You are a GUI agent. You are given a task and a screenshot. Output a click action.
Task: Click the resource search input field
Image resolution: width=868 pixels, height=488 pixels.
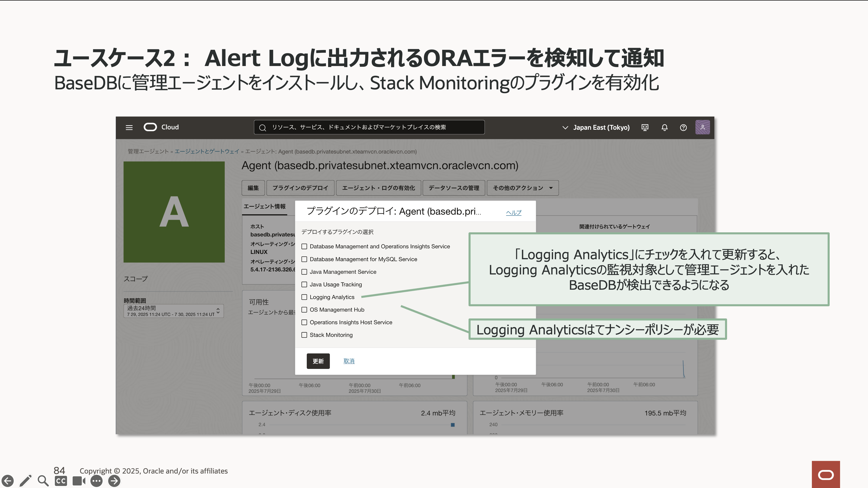tap(369, 127)
